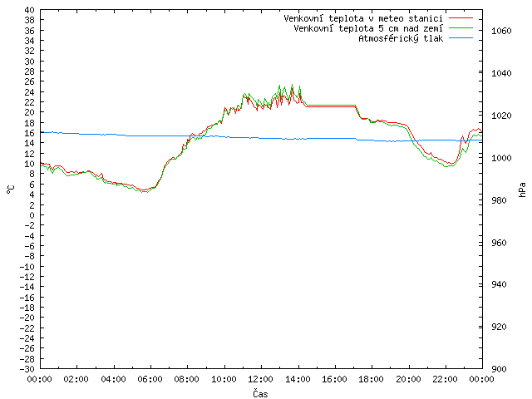Click the 0 °C axis value
This screenshot has height=399, width=532.
32,215
